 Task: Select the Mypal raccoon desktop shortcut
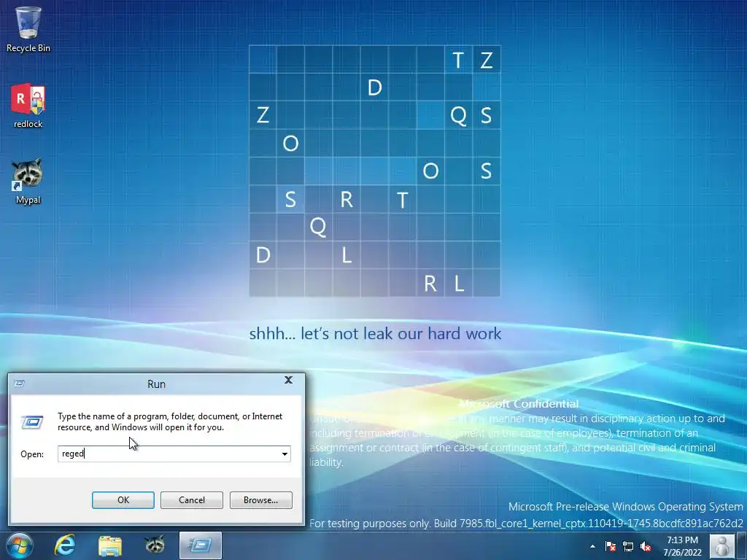pyautogui.click(x=28, y=182)
